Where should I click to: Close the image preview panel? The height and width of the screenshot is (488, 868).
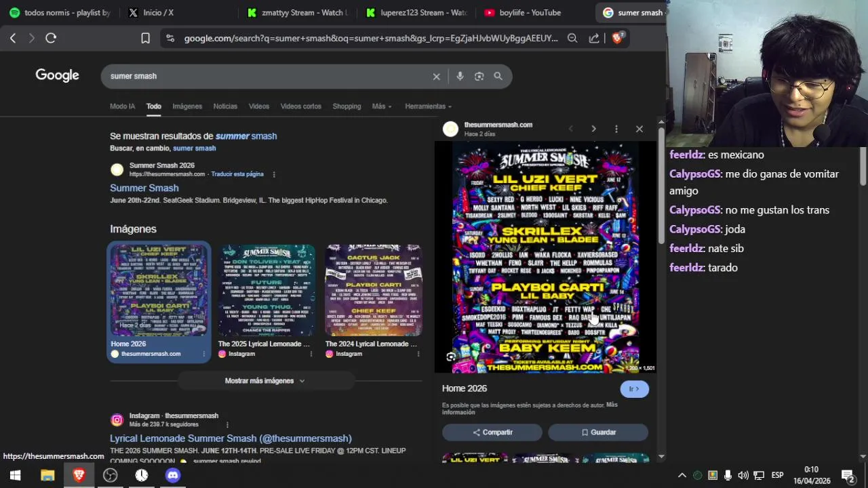639,129
